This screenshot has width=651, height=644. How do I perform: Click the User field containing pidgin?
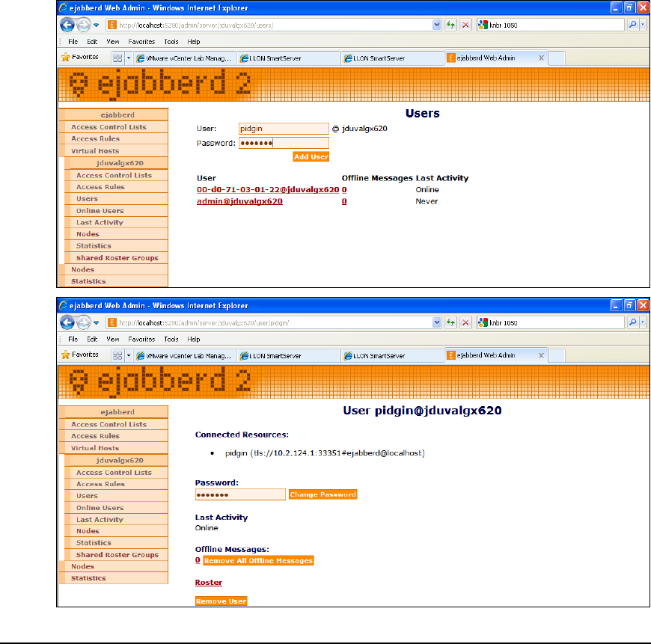tap(284, 128)
